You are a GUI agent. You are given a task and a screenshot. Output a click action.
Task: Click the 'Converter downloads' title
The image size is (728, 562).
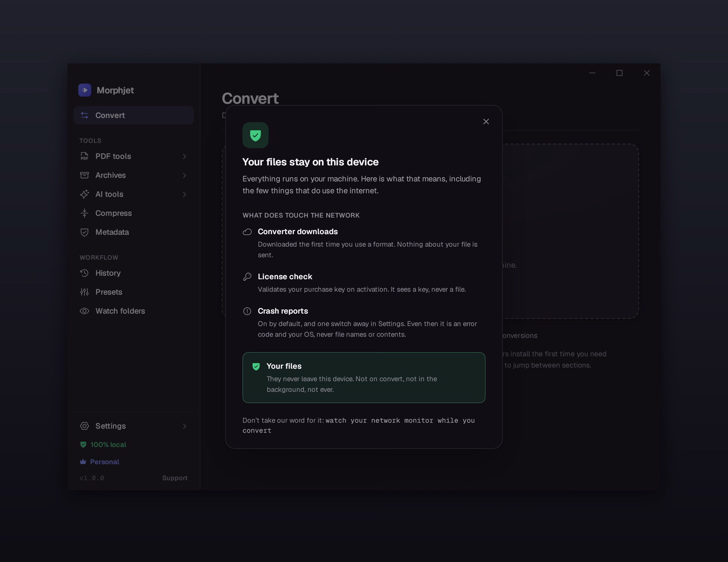point(298,232)
